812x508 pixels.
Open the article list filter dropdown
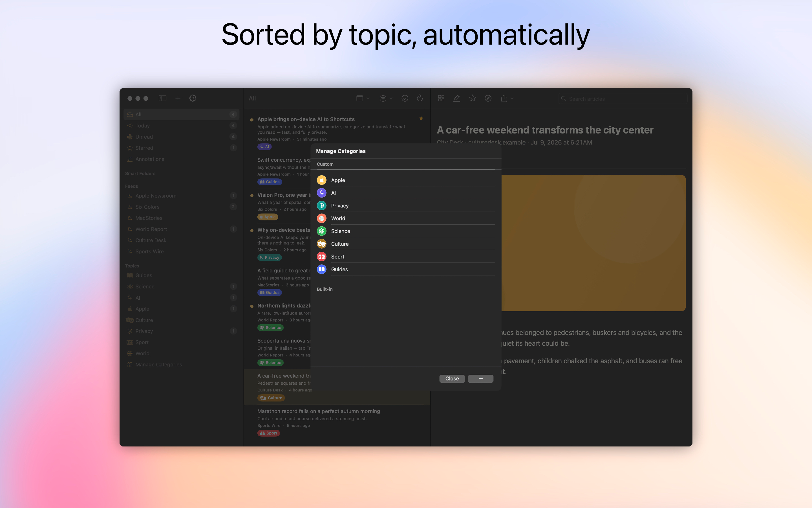(x=386, y=98)
